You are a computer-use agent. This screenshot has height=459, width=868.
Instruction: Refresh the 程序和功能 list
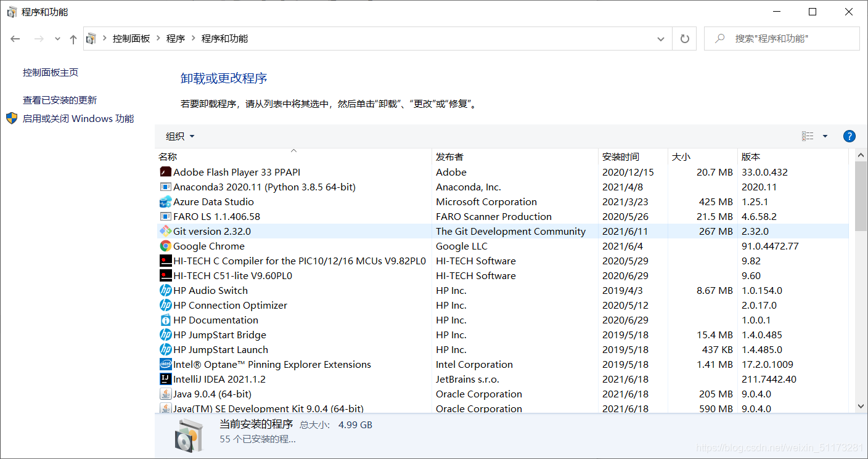pyautogui.click(x=684, y=39)
